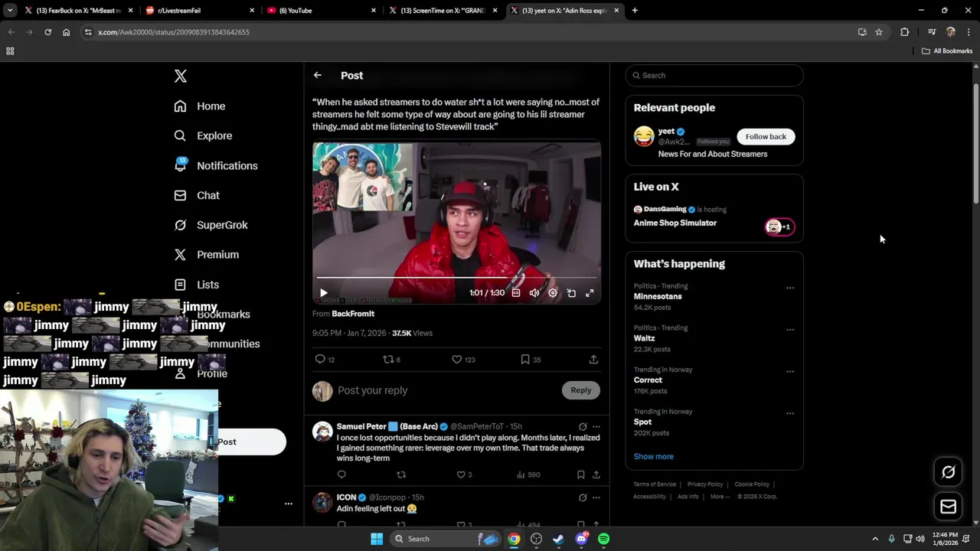Screen dimensions: 980x551
Task: Open more options for Minnesotans trend
Action: [x=790, y=289]
